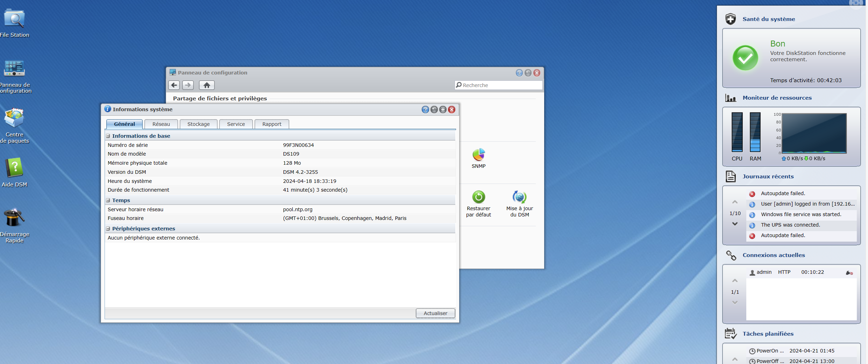Select User [admin] logged in log entry

801,204
